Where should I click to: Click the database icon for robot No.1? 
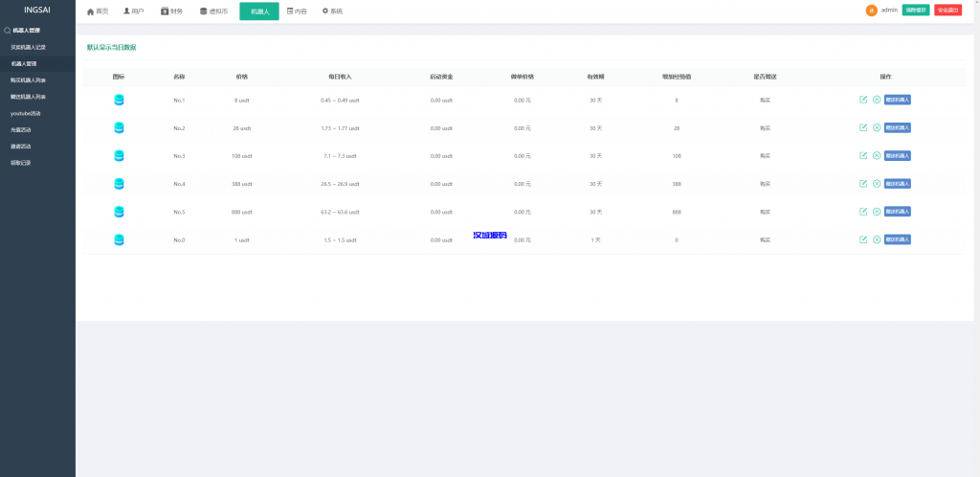[x=119, y=100]
